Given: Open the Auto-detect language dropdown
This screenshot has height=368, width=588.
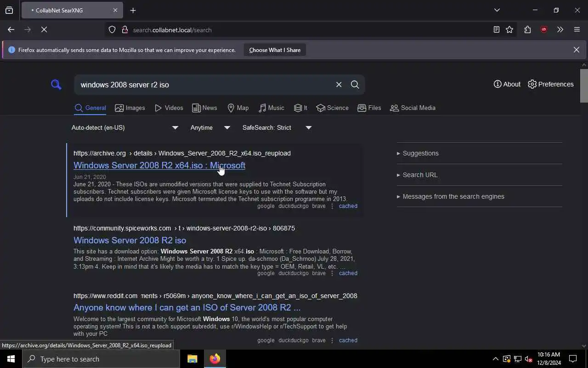Looking at the screenshot, I should pyautogui.click(x=125, y=128).
